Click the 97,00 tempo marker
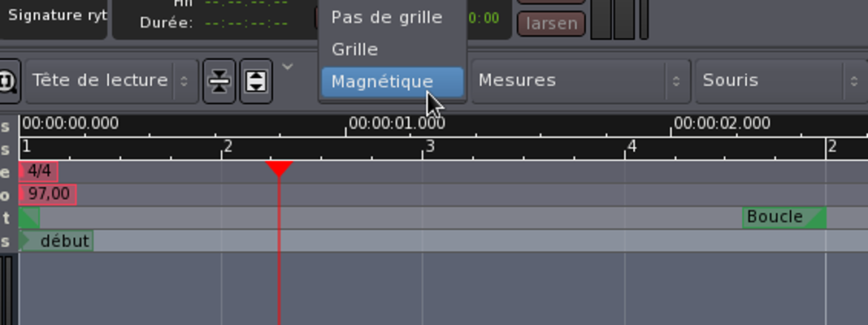868x325 pixels. tap(48, 194)
